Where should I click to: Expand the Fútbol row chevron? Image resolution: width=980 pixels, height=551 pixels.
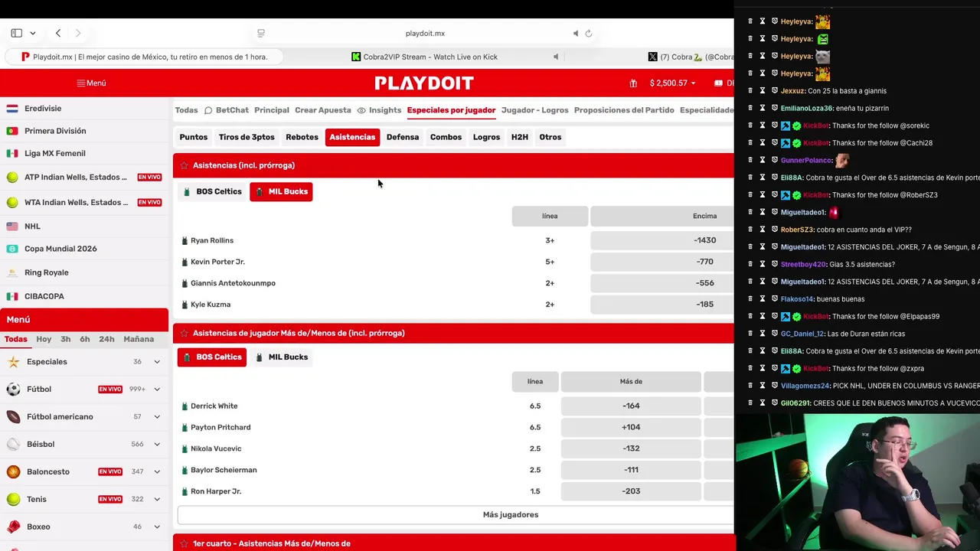pyautogui.click(x=157, y=390)
